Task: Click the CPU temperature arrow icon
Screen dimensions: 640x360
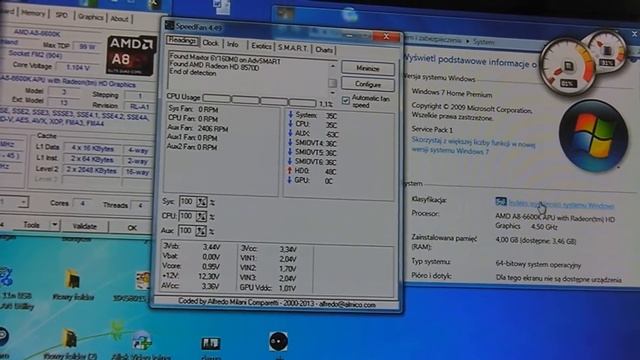Action: [x=290, y=124]
